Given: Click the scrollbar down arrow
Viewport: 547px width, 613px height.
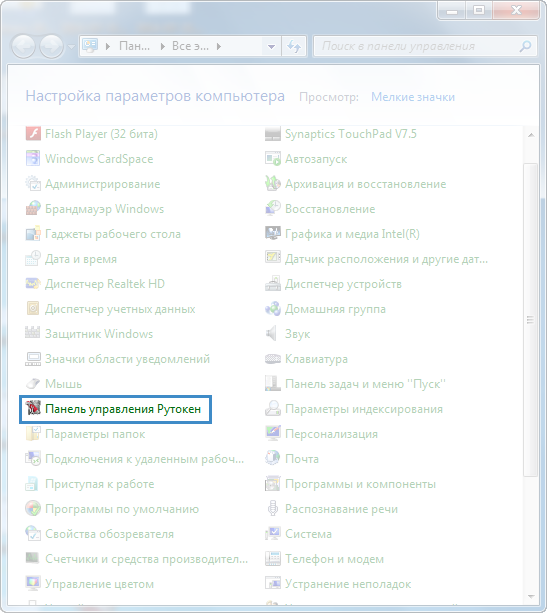Looking at the screenshot, I should coord(531,596).
